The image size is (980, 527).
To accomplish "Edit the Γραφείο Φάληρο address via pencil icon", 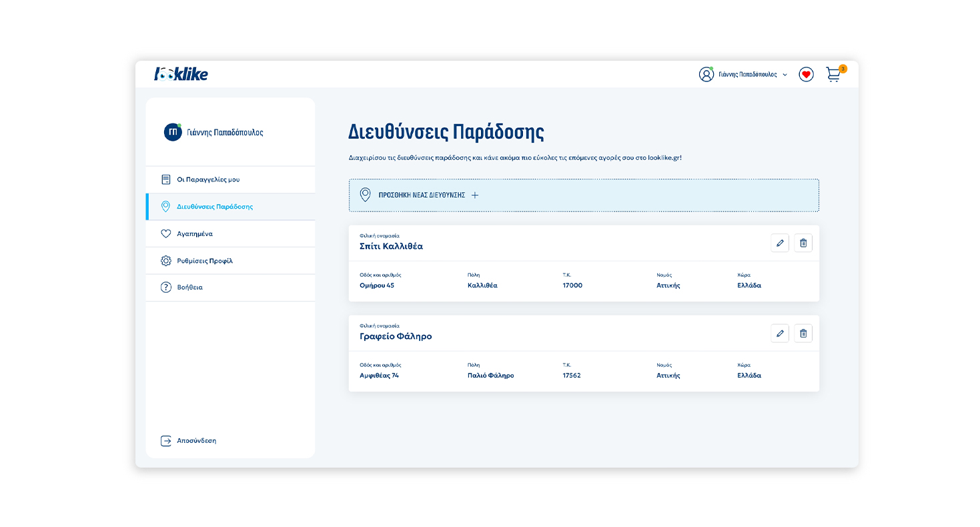I will tap(780, 333).
